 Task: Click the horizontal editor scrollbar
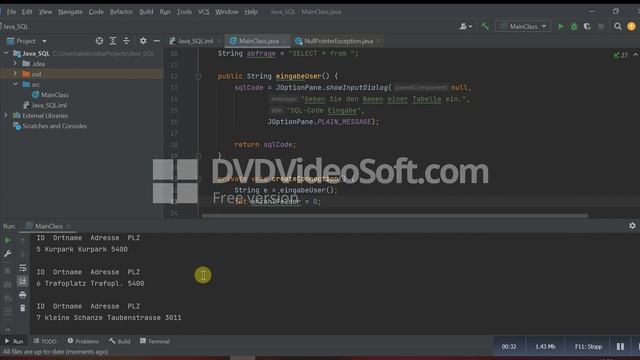394,216
